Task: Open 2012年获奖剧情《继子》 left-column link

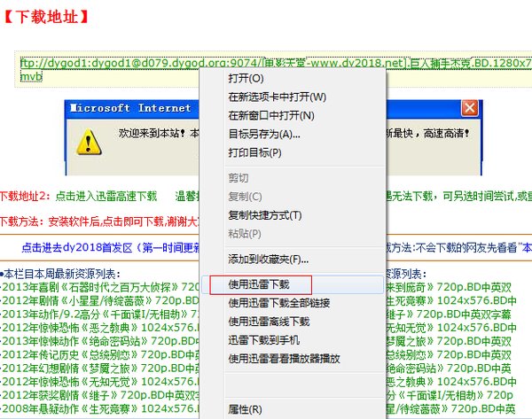Action: click(101, 395)
